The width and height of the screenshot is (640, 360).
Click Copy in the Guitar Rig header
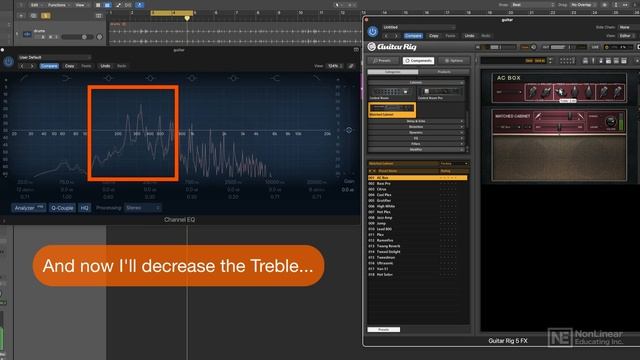433,36
